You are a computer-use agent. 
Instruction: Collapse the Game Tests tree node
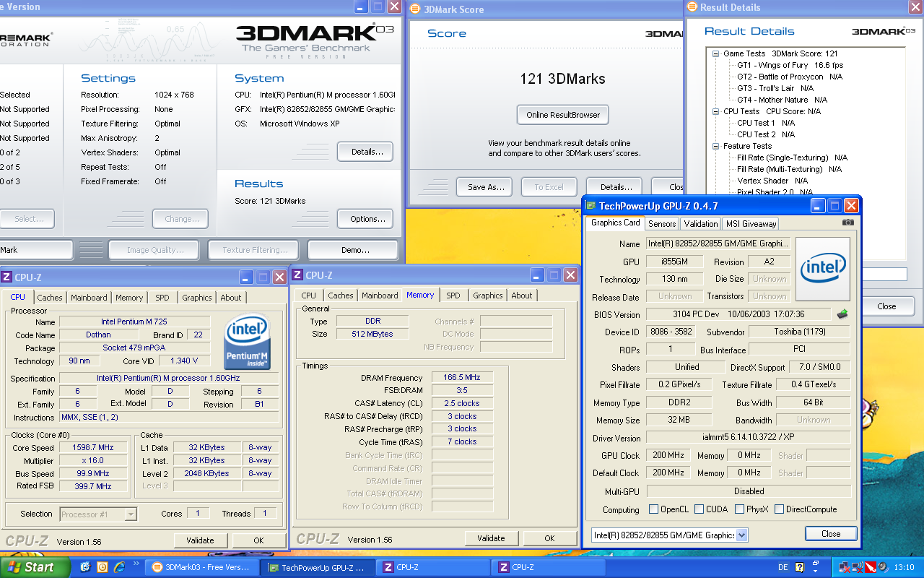point(715,53)
